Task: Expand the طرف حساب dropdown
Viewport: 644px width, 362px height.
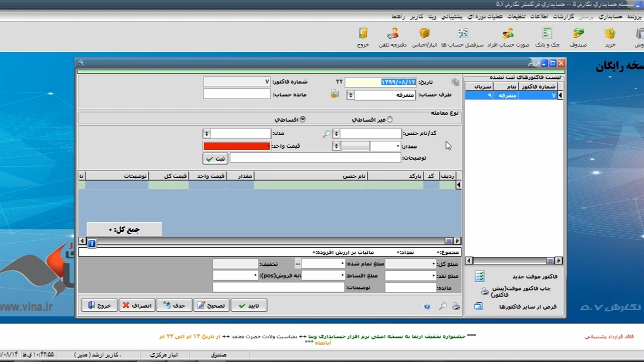Action: click(x=351, y=95)
